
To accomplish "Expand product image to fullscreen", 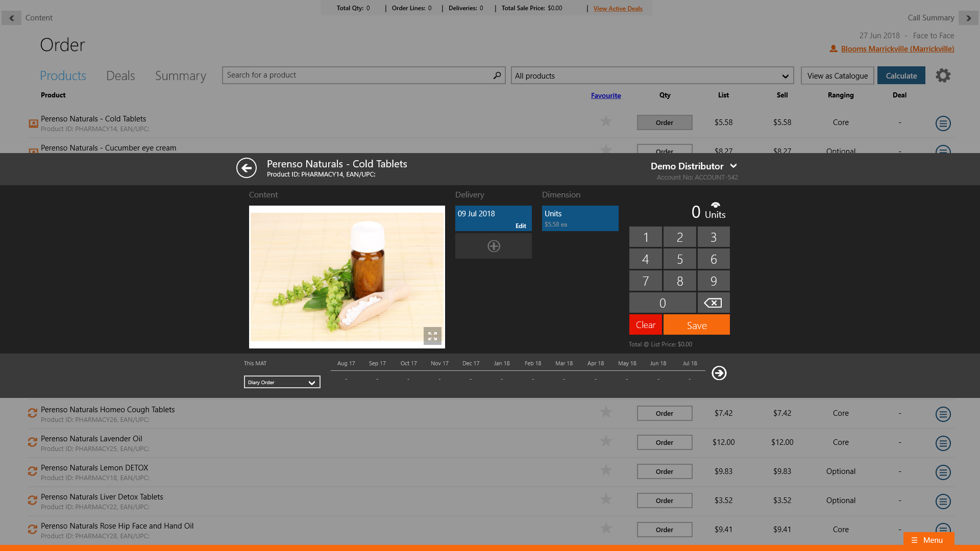I will click(x=432, y=336).
